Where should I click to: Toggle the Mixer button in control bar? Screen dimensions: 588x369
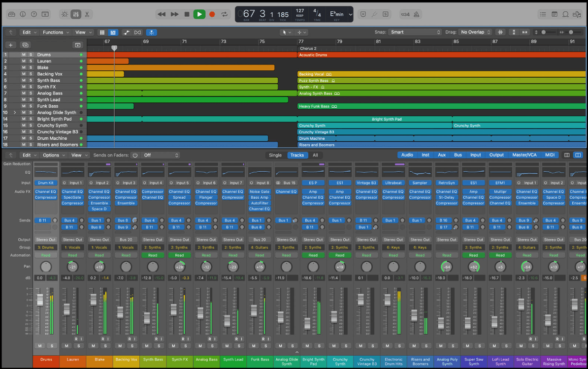tap(76, 14)
